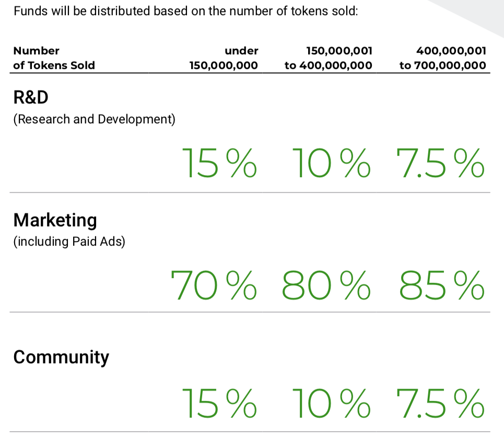The height and width of the screenshot is (438, 504).
Task: Click the Community 15% value
Action: pyautogui.click(x=220, y=404)
